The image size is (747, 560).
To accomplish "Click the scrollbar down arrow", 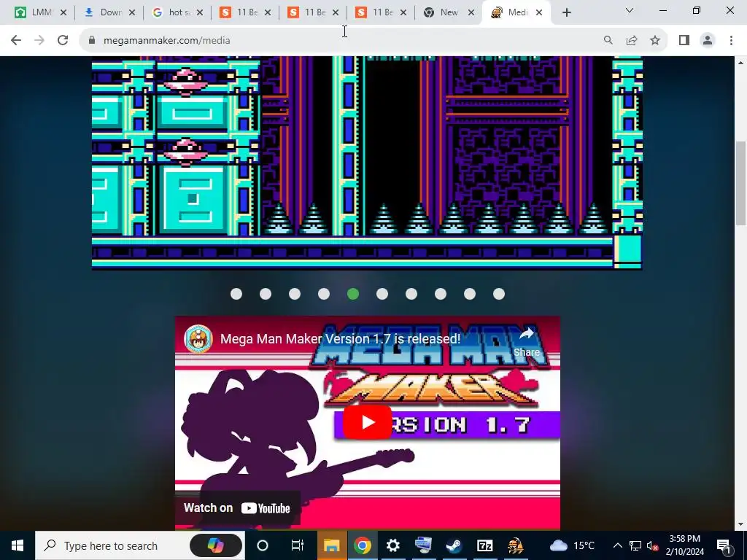I will (741, 525).
